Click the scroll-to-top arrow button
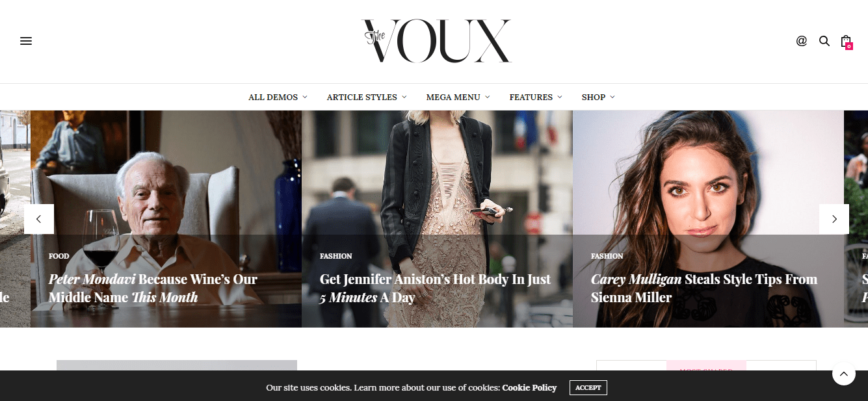The height and width of the screenshot is (401, 868). coord(844,374)
